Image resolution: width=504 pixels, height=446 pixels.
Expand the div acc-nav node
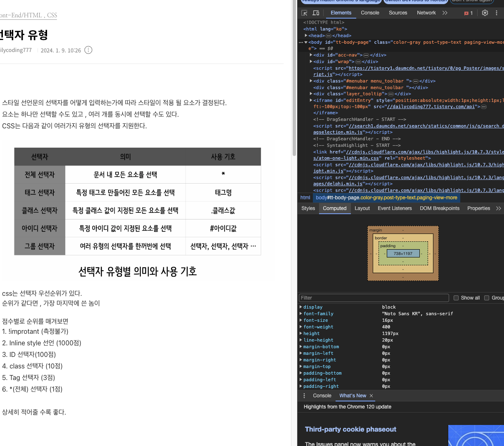pos(311,55)
